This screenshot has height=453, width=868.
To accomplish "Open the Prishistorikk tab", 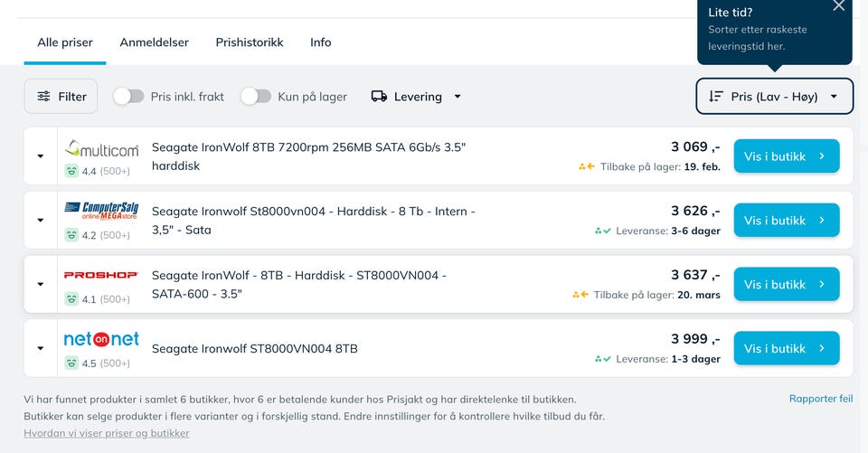I will coord(250,42).
